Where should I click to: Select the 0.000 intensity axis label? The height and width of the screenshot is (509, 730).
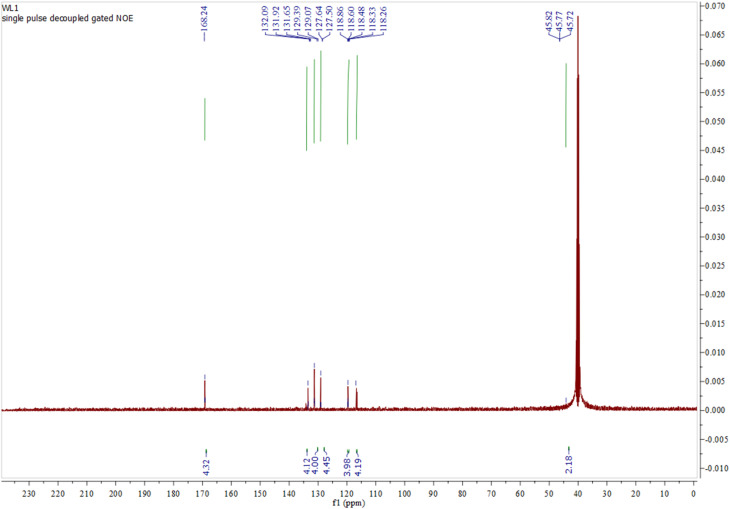pos(716,410)
